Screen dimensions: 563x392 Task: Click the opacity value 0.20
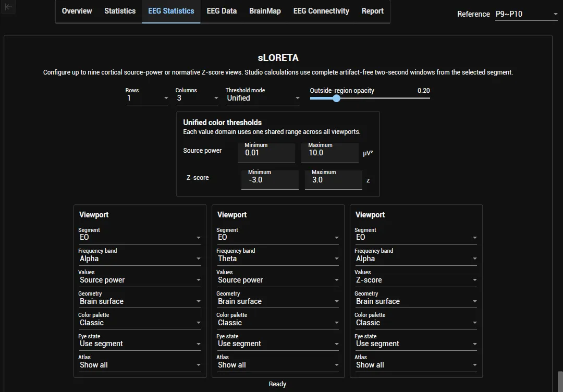[424, 91]
